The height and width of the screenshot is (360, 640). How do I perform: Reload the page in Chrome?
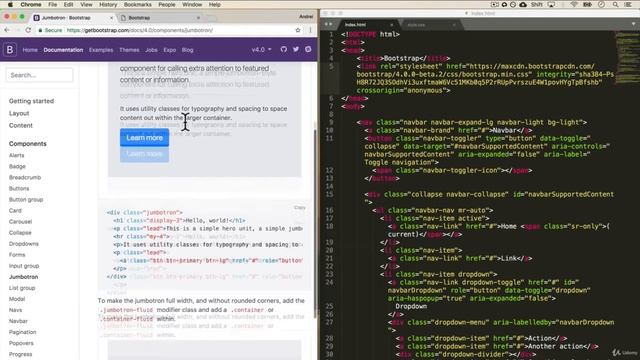(28, 30)
